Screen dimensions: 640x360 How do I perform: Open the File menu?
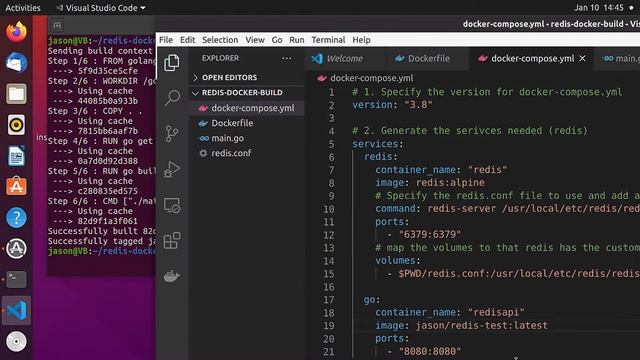(x=166, y=40)
